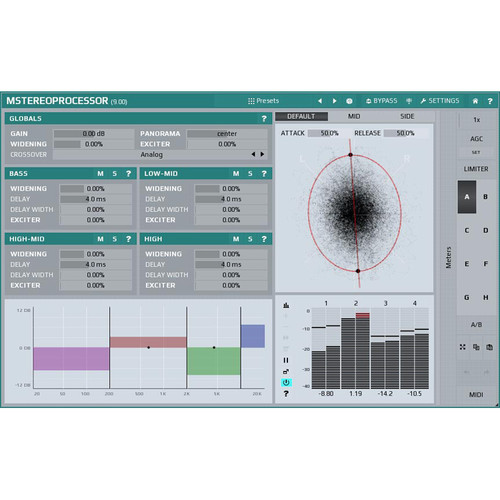Click the paste preset clipboard icon

click(489, 347)
